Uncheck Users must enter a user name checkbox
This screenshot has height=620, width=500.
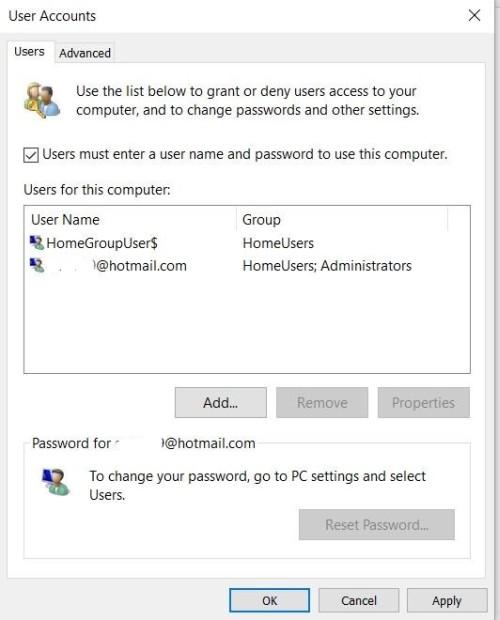[x=31, y=155]
